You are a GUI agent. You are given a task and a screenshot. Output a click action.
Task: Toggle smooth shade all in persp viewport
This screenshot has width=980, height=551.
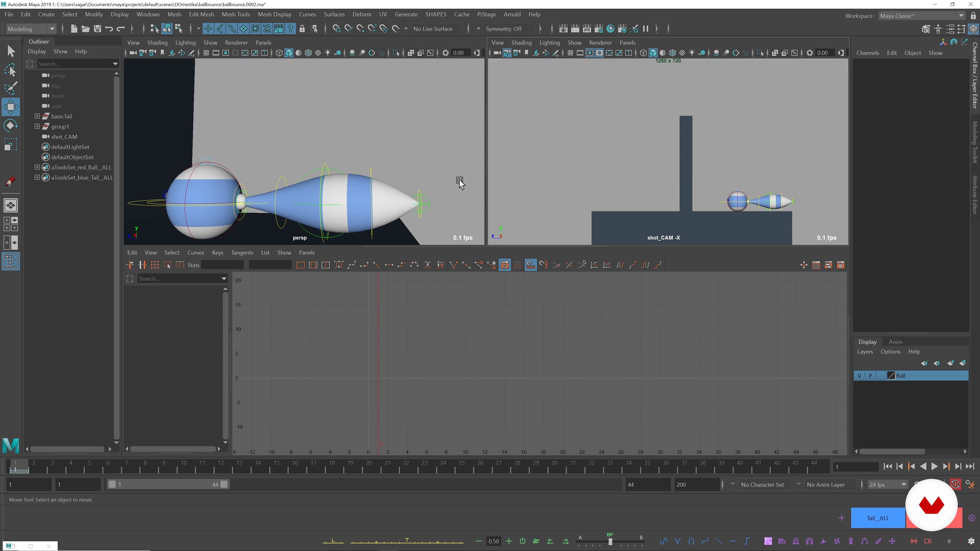point(289,53)
